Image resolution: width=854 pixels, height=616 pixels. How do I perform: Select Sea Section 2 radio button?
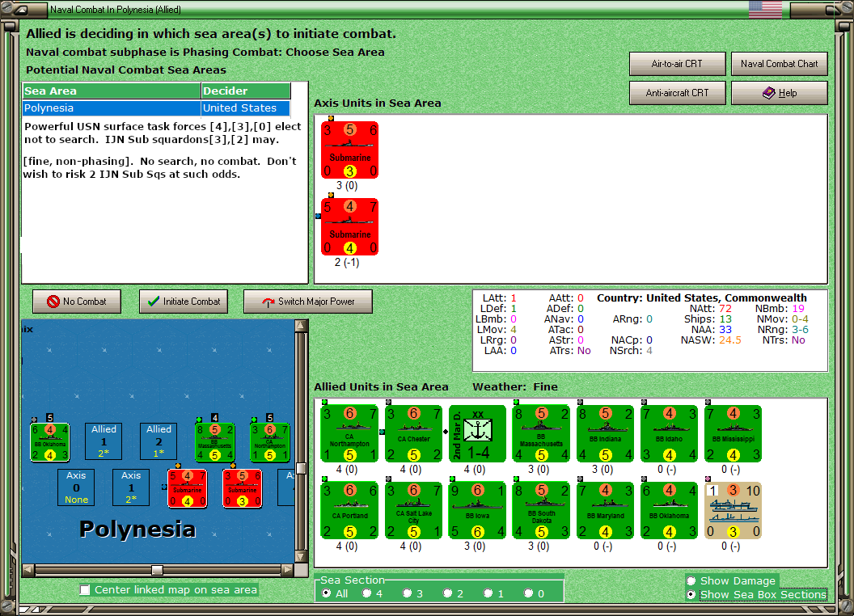click(447, 593)
